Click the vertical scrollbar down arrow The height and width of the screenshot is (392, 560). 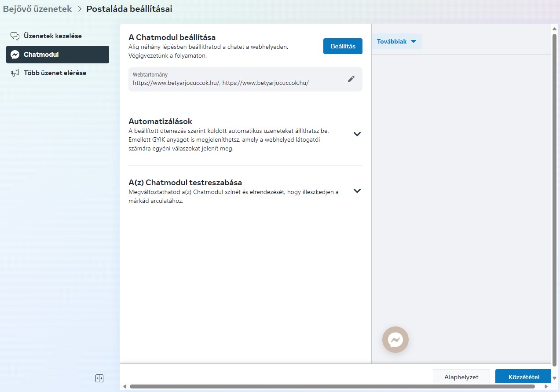click(x=554, y=378)
